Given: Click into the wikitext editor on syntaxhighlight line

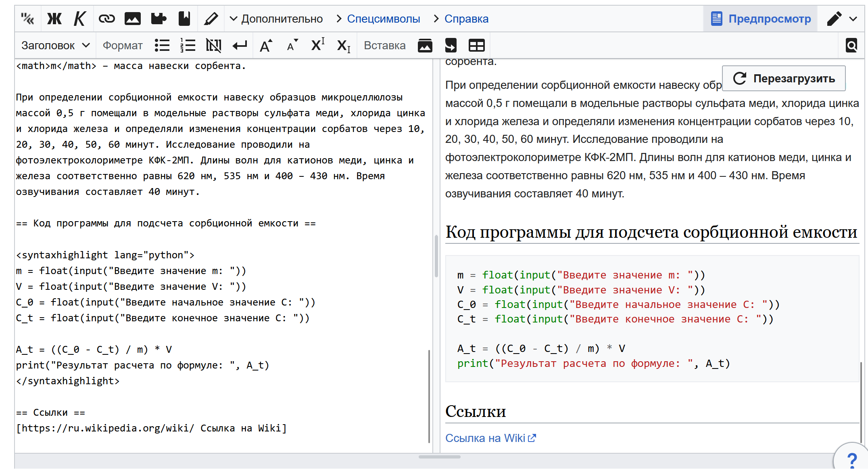Looking at the screenshot, I should pos(105,255).
